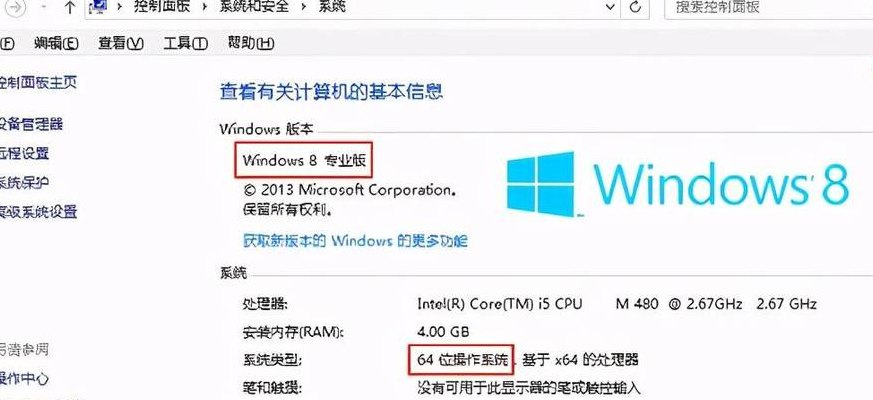Click the Windows 8 logo graphic
The width and height of the screenshot is (873, 400).
click(678, 184)
